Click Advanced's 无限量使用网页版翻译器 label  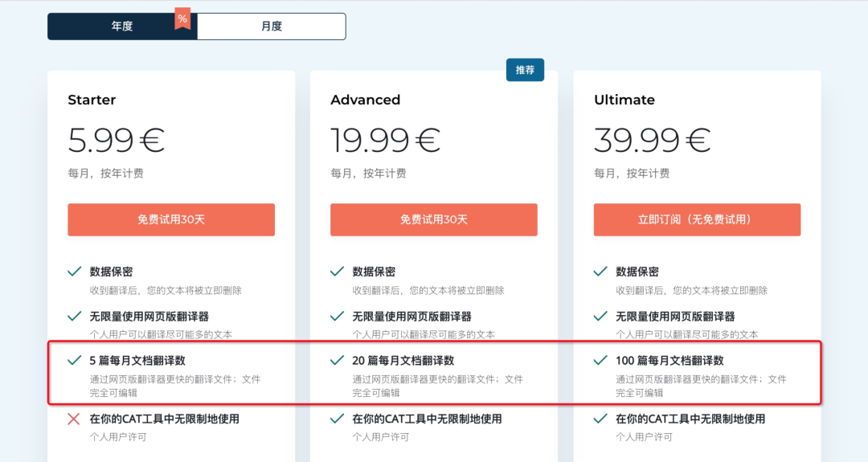pyautogui.click(x=411, y=317)
